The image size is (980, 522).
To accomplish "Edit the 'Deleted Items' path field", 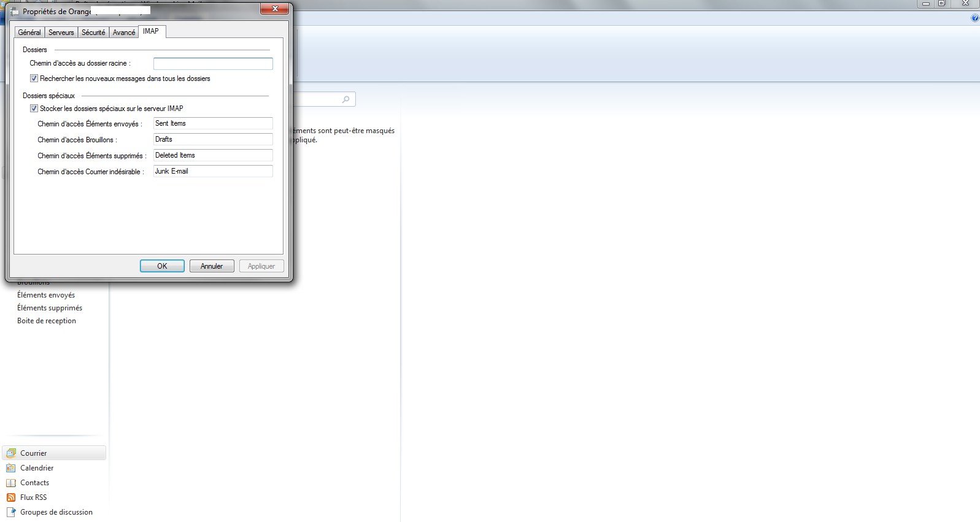I will coord(213,156).
